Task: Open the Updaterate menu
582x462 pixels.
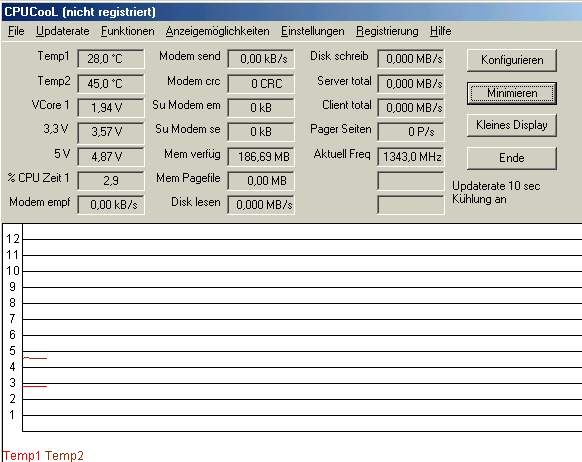Action: coord(62,31)
